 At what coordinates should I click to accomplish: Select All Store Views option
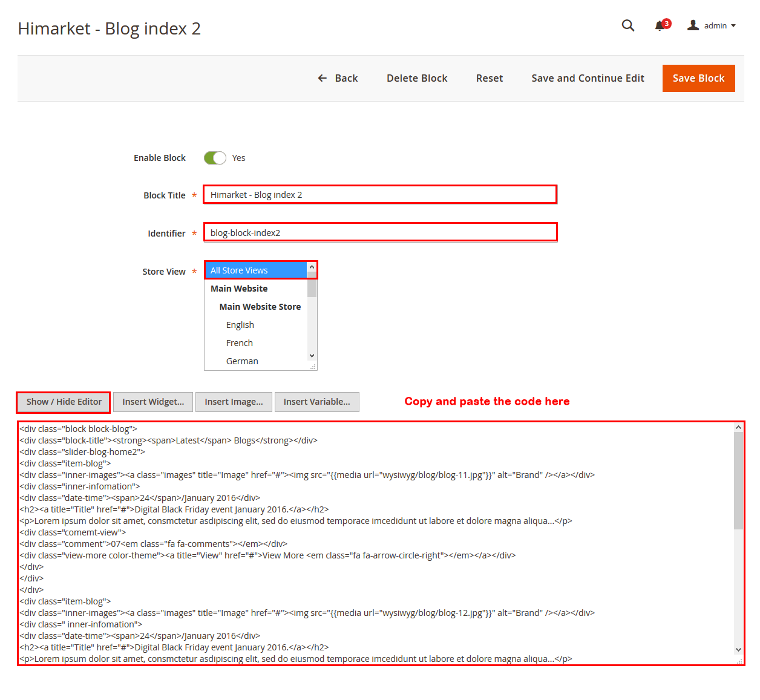256,270
